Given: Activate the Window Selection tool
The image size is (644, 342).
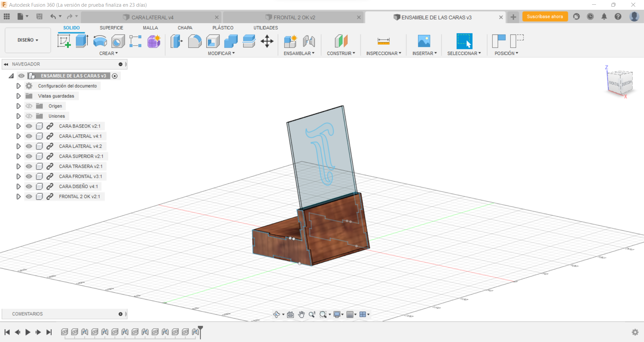Looking at the screenshot, I should click(464, 41).
